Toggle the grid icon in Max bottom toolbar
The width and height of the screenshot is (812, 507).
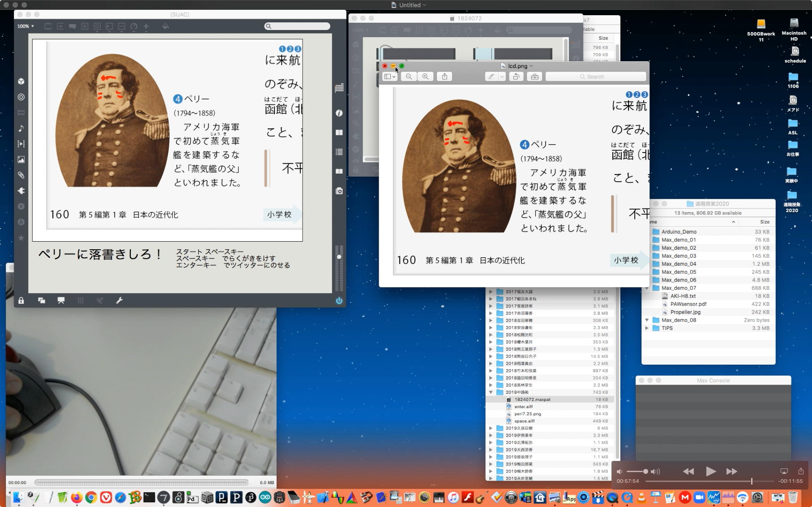point(81,301)
